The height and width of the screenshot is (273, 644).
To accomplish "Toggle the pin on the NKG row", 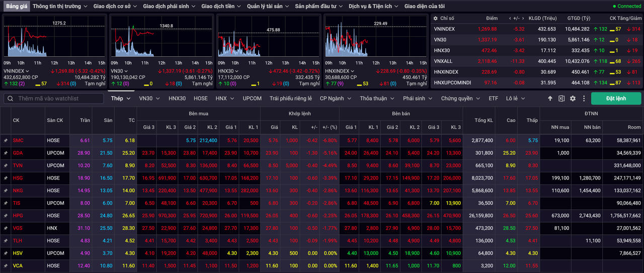I will point(6,191).
